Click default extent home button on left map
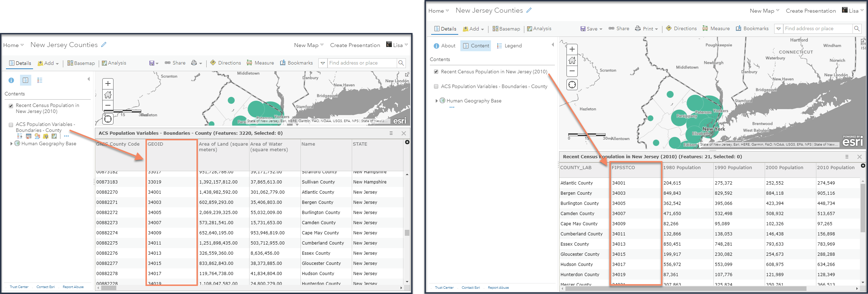 tap(108, 94)
